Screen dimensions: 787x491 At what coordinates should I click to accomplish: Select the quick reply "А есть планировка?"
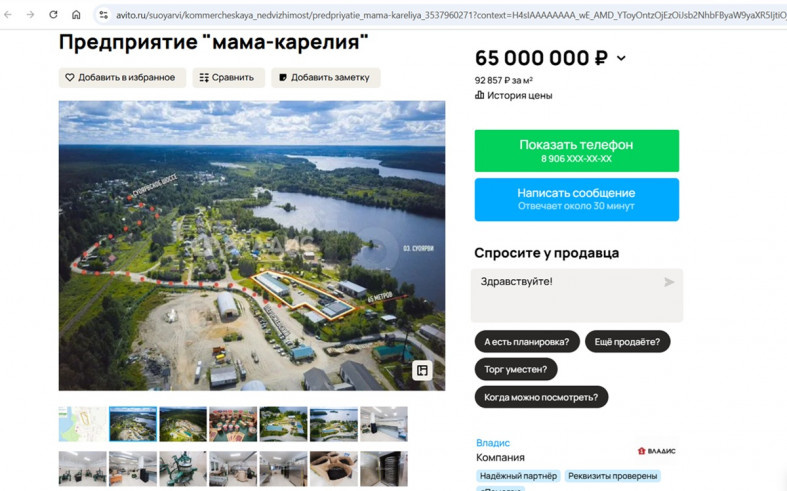coord(527,342)
